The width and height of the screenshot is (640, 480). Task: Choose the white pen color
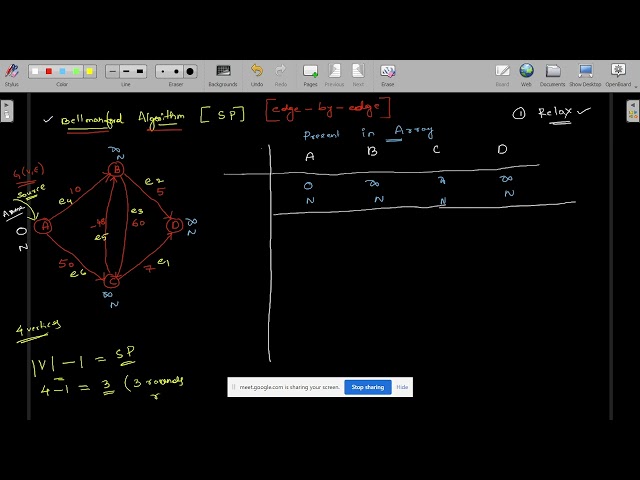[x=35, y=71]
